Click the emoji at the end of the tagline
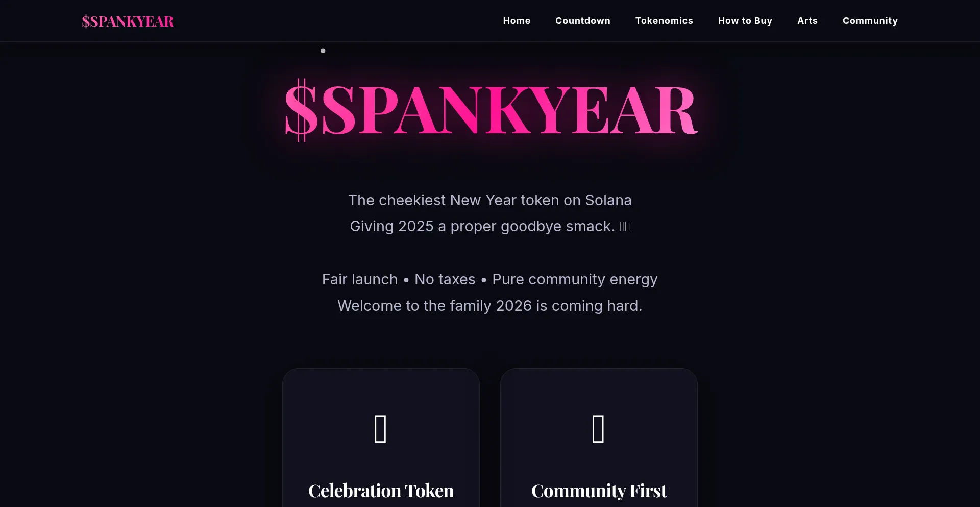The image size is (980, 507). pyautogui.click(x=625, y=226)
